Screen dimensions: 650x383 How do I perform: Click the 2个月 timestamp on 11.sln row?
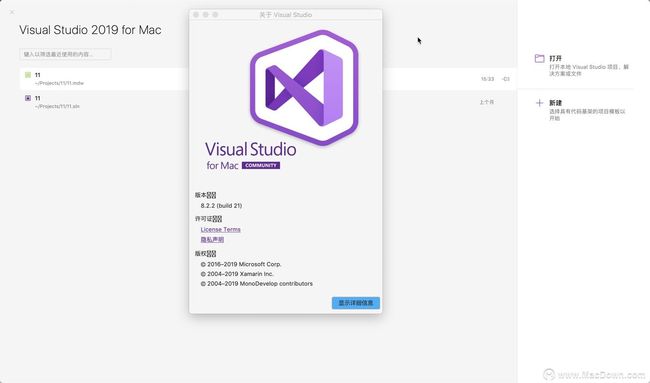pos(487,102)
